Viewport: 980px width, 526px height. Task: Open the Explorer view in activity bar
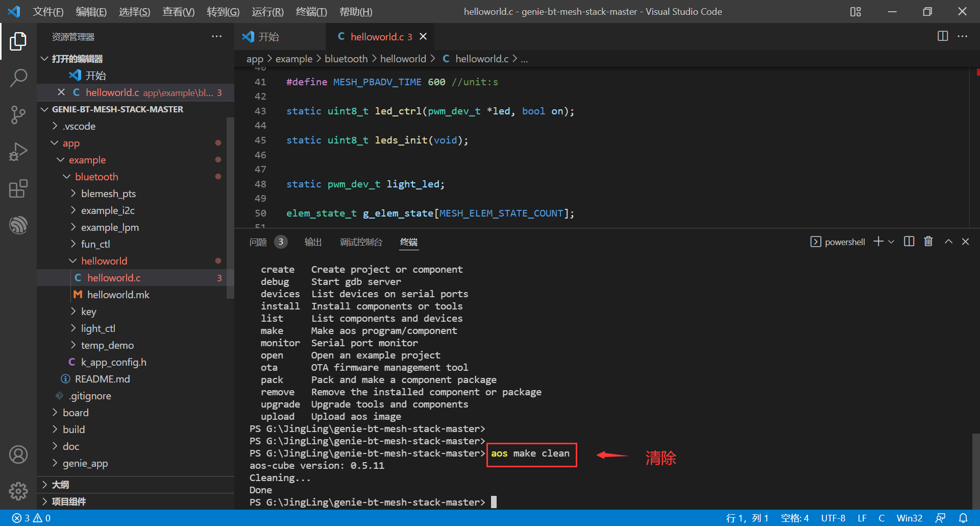pyautogui.click(x=18, y=41)
